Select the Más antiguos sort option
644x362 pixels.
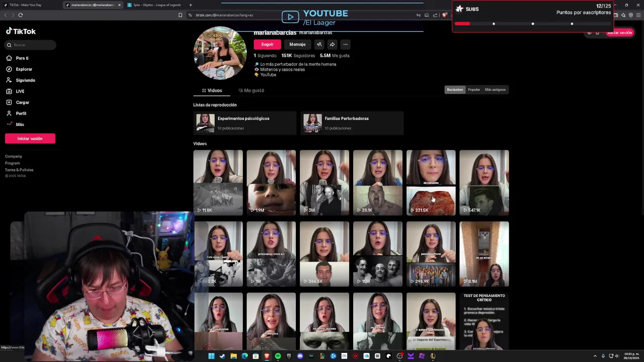coord(495,89)
